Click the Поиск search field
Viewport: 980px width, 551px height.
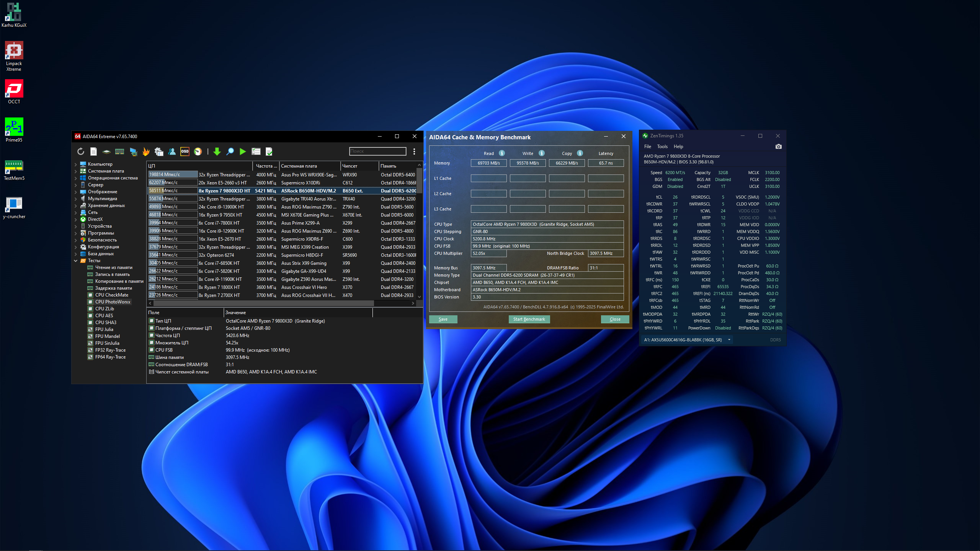[x=377, y=151]
